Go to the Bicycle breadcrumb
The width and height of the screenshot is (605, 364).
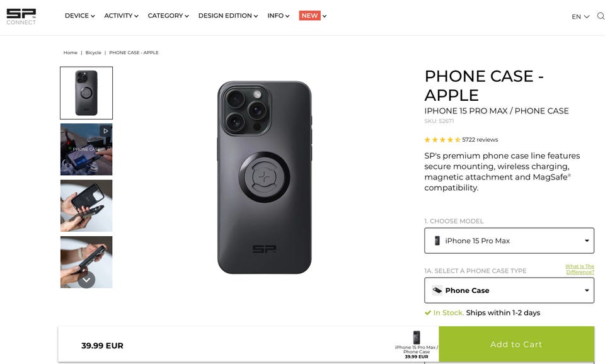[x=93, y=53]
